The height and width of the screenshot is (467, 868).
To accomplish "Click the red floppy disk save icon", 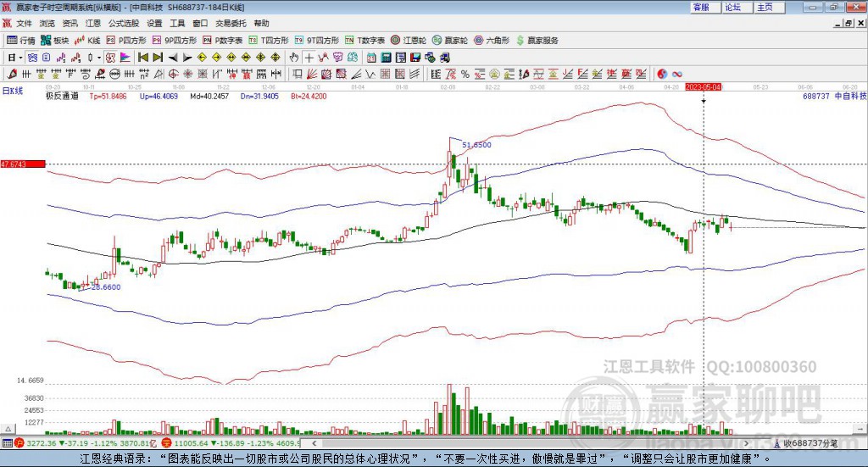I will point(415,58).
